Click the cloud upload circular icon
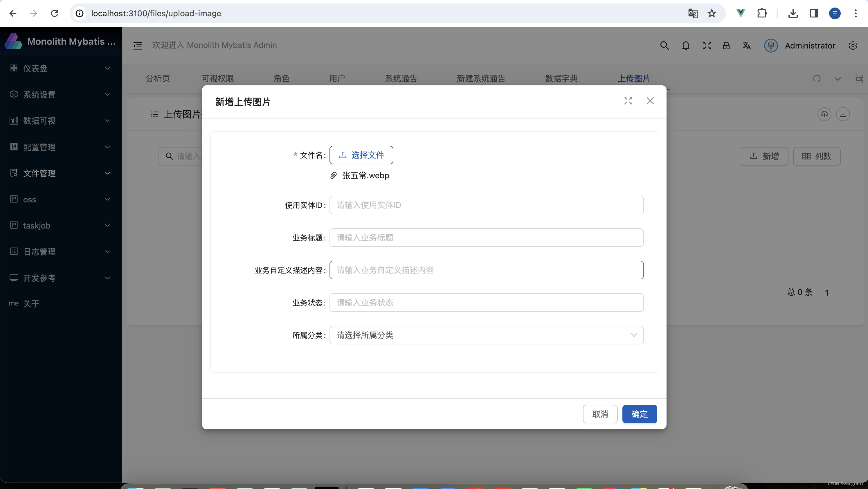The image size is (868, 489). coord(824,114)
